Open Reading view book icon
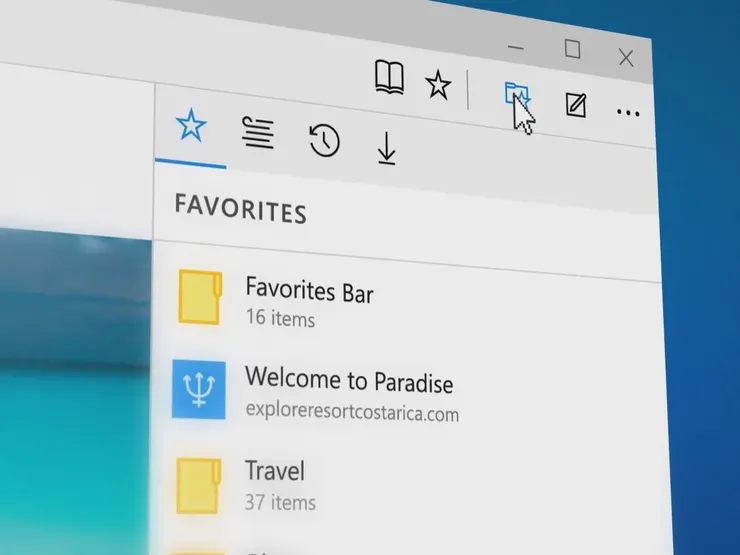This screenshot has width=740, height=555. click(389, 78)
